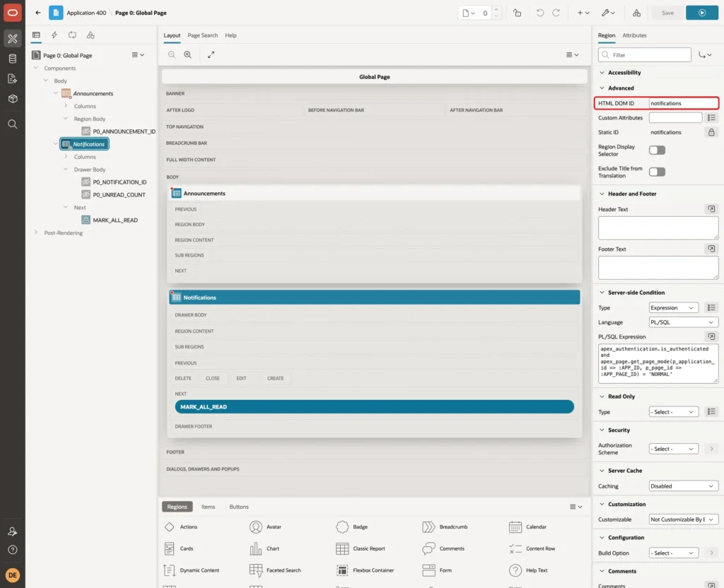This screenshot has height=588, width=724.
Task: Open Header Text code editor icon
Action: (711, 209)
